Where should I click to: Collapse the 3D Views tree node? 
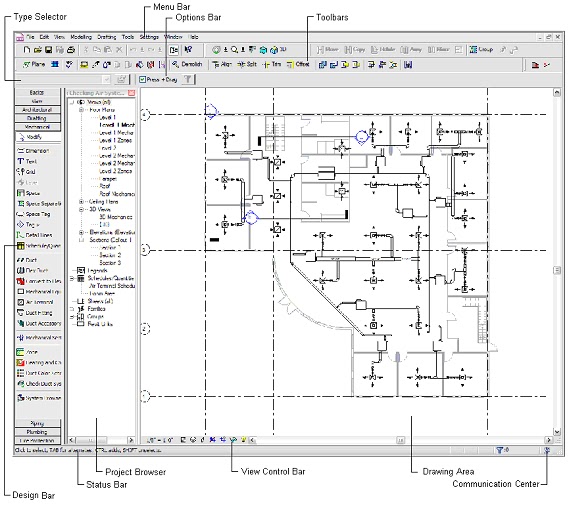81,210
